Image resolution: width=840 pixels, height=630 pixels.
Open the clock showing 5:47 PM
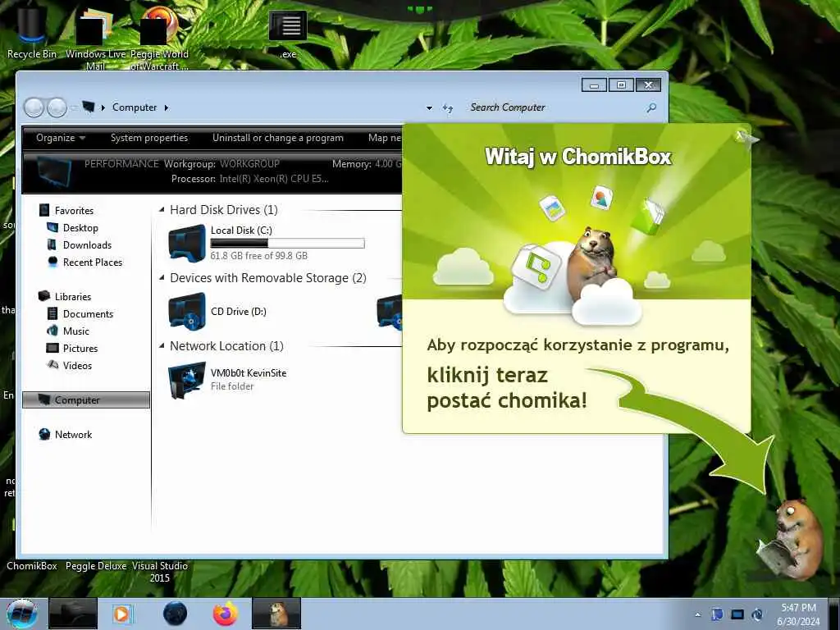[x=798, y=614]
